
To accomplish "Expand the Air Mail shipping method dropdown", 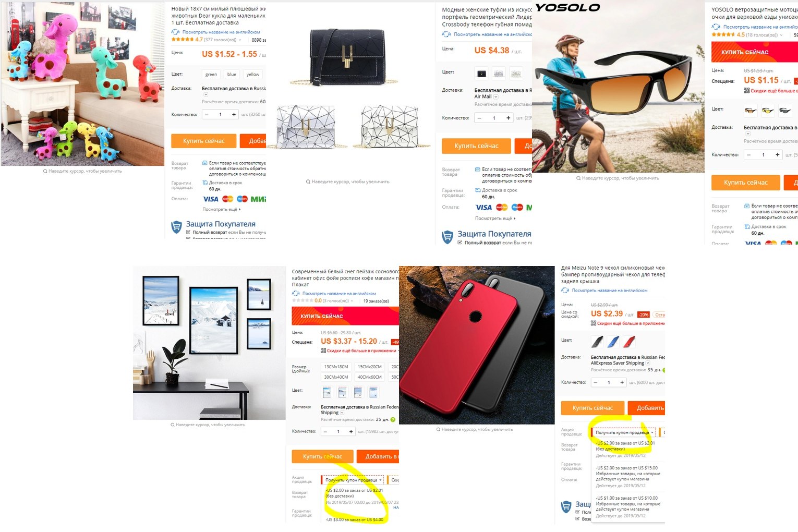I will tap(496, 96).
